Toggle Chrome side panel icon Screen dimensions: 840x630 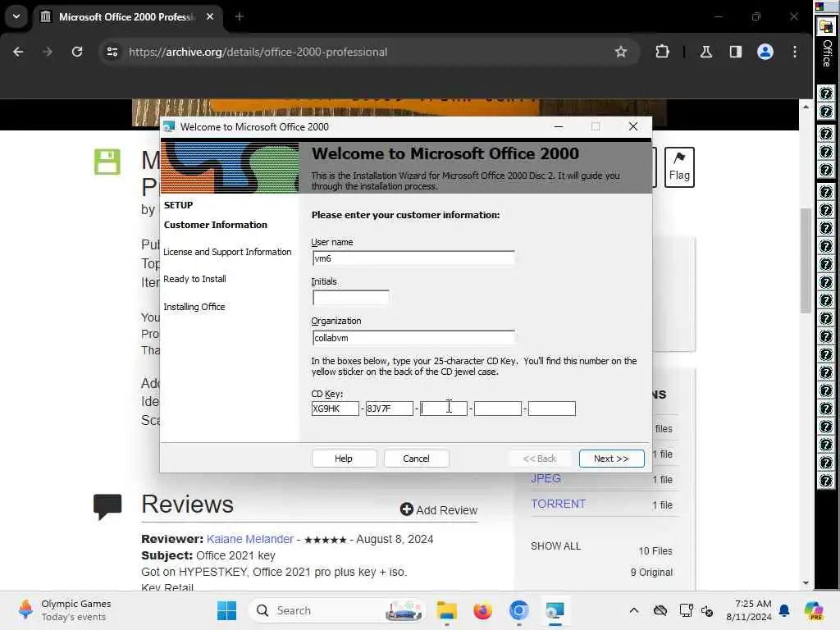736,52
